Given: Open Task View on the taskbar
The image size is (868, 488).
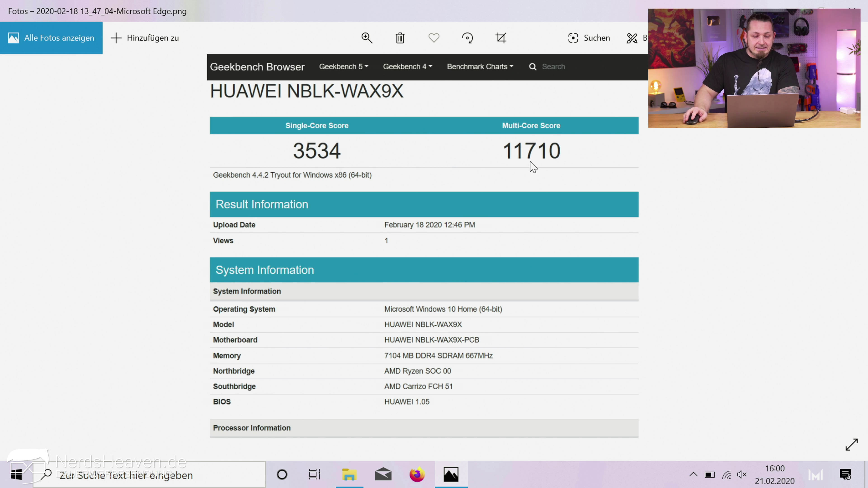Looking at the screenshot, I should [x=314, y=474].
